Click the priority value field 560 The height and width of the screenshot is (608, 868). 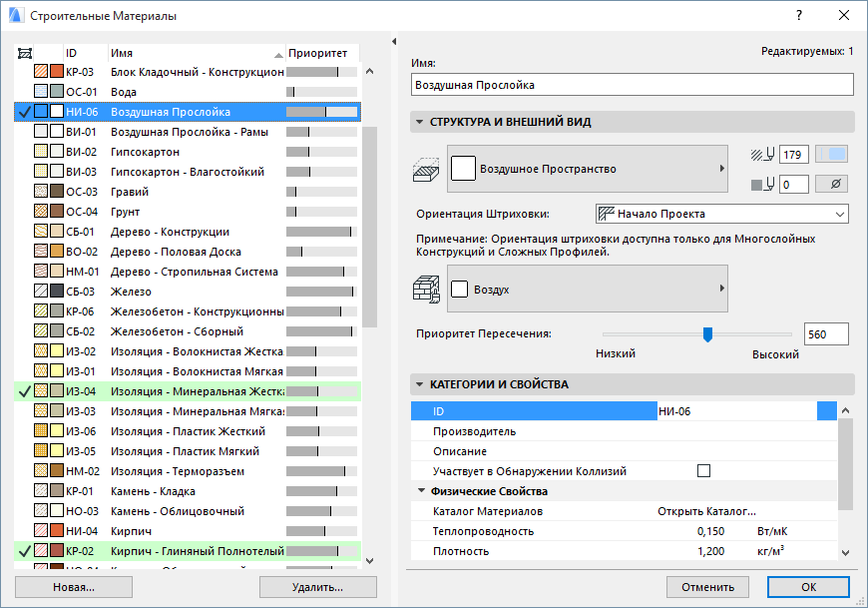coord(826,334)
